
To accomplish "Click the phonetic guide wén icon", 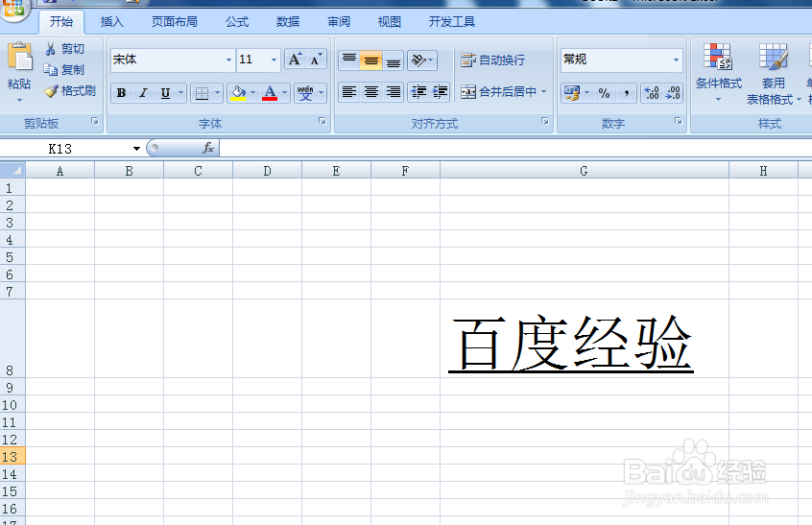I will pyautogui.click(x=305, y=93).
